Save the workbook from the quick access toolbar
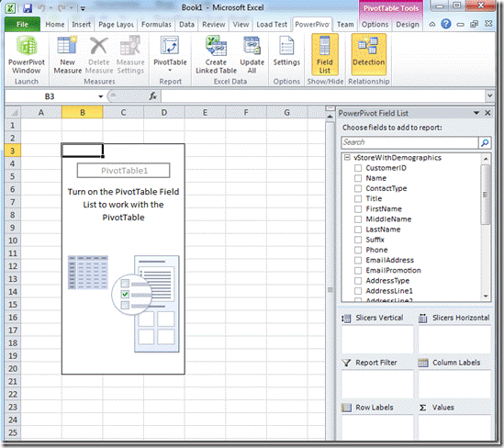The width and height of the screenshot is (504, 448). (x=28, y=8)
